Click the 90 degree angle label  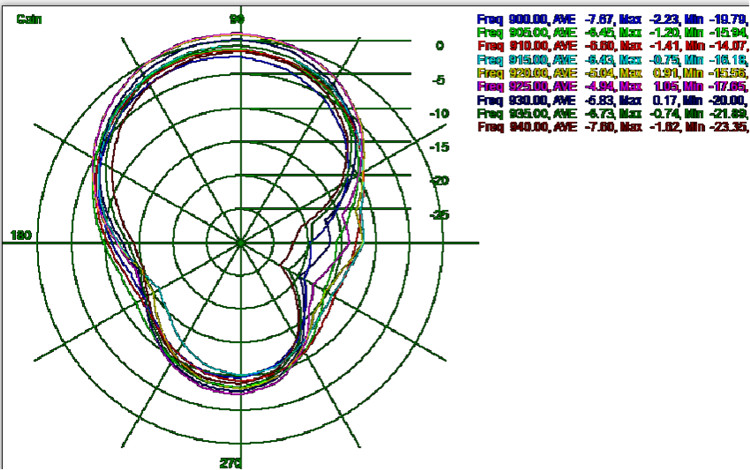[x=238, y=20]
